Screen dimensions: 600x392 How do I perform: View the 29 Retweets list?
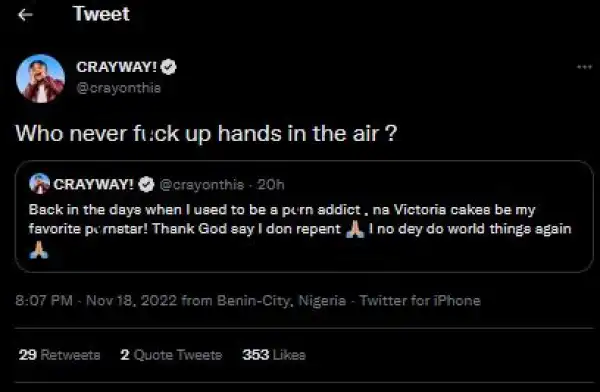click(x=59, y=355)
